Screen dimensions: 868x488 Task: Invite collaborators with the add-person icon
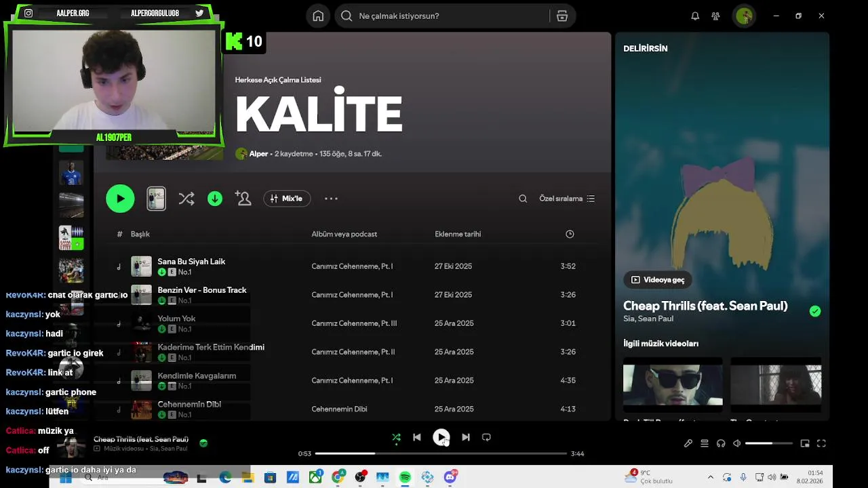[x=243, y=198]
